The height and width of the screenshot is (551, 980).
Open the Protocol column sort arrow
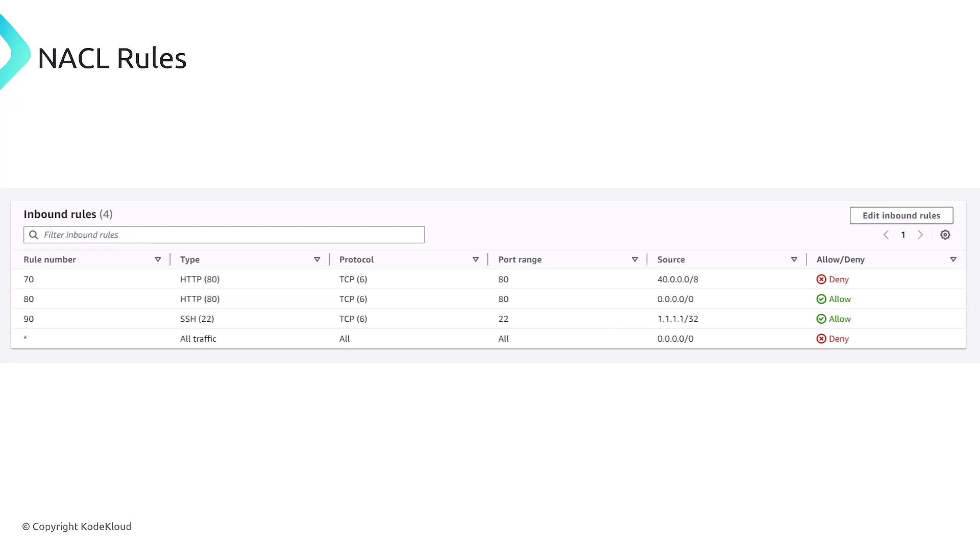(476, 260)
